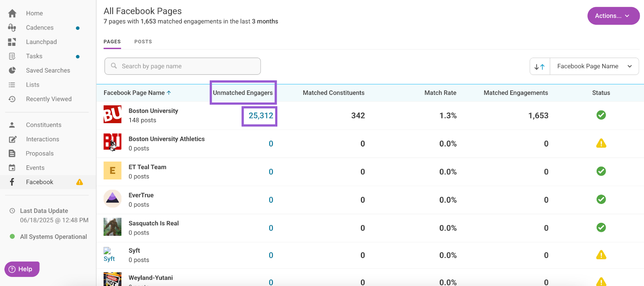
Task: Select the Pages tab
Action: (112, 42)
